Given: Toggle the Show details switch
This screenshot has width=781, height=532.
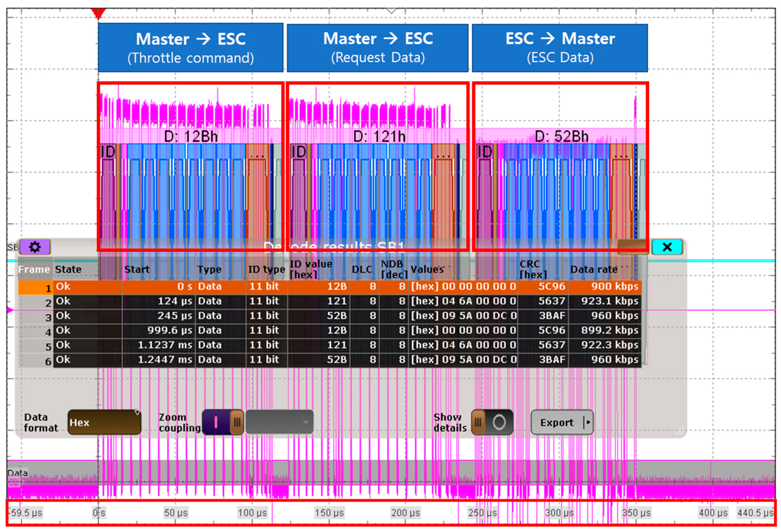Looking at the screenshot, I should point(492,422).
